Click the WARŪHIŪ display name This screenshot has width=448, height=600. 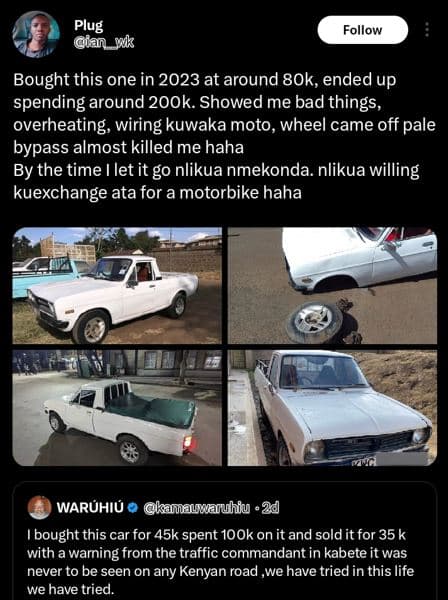(91, 508)
